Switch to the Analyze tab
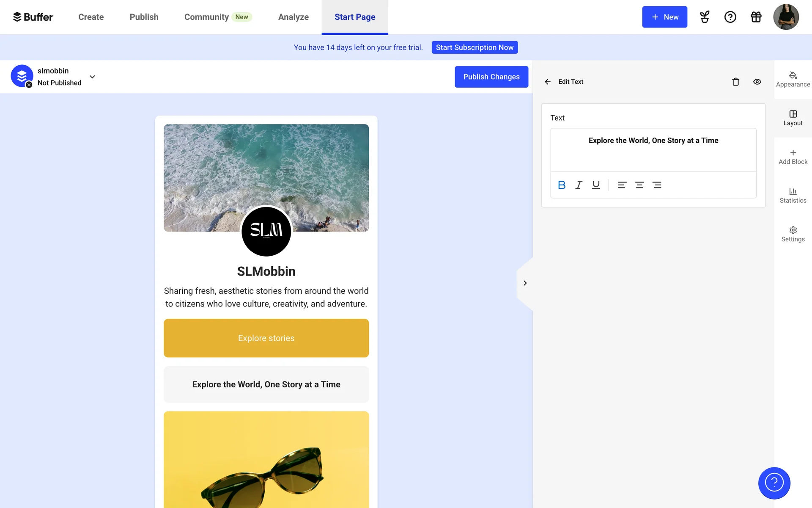 pyautogui.click(x=293, y=17)
